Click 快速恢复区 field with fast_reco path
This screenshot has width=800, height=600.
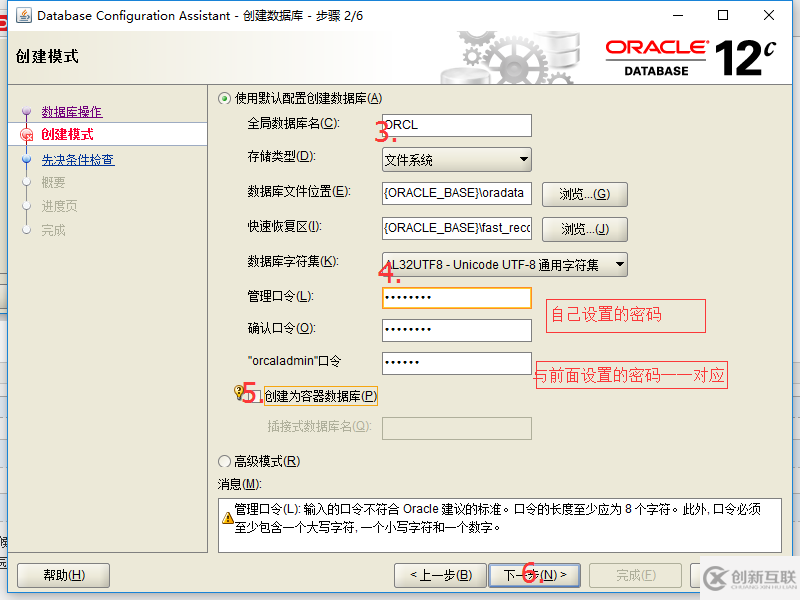pos(457,228)
